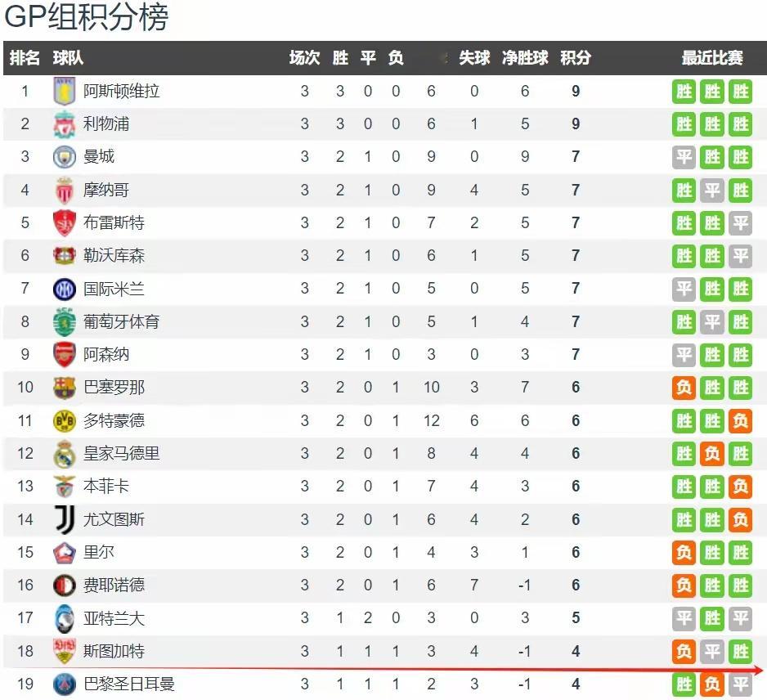Image resolution: width=767 pixels, height=700 pixels.
Task: Click Manchester City's gray 平 result badge
Action: pyautogui.click(x=684, y=157)
